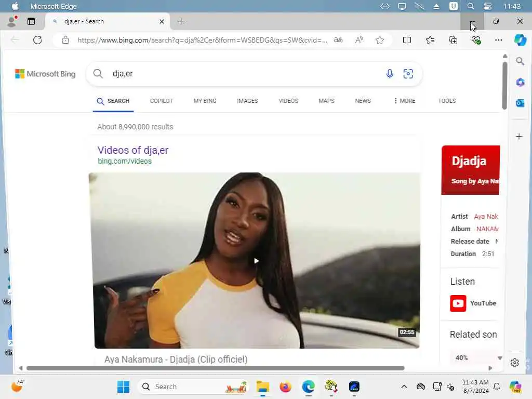532x399 pixels.
Task: View site information lock icon
Action: click(65, 40)
